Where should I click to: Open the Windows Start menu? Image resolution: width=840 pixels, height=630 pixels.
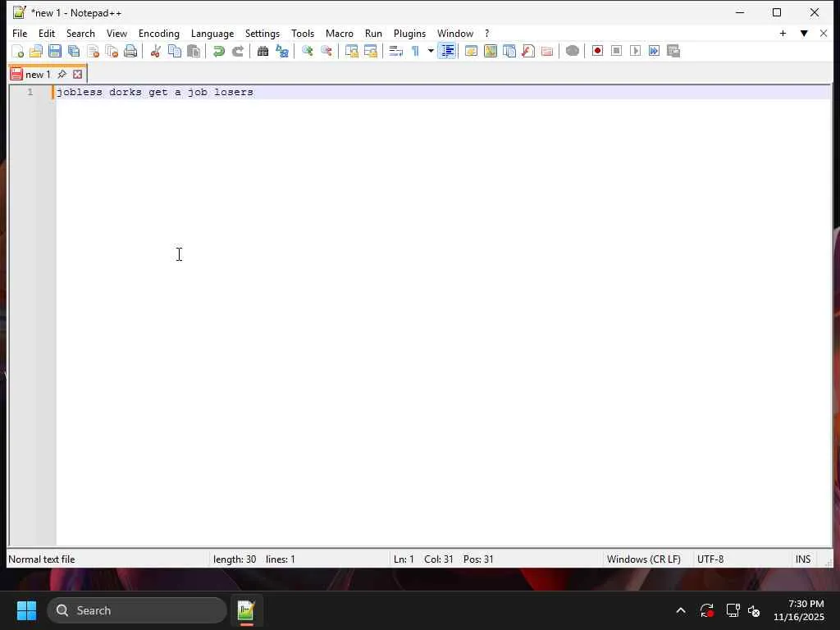pos(26,610)
